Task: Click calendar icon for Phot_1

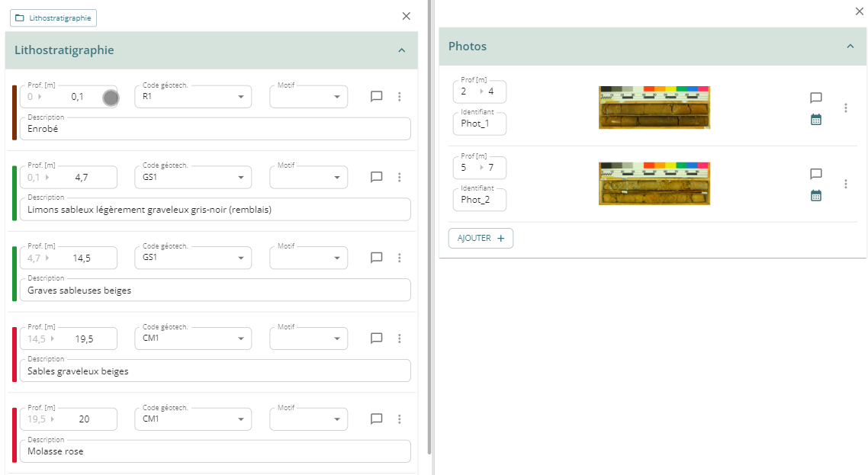Action: coord(815,120)
